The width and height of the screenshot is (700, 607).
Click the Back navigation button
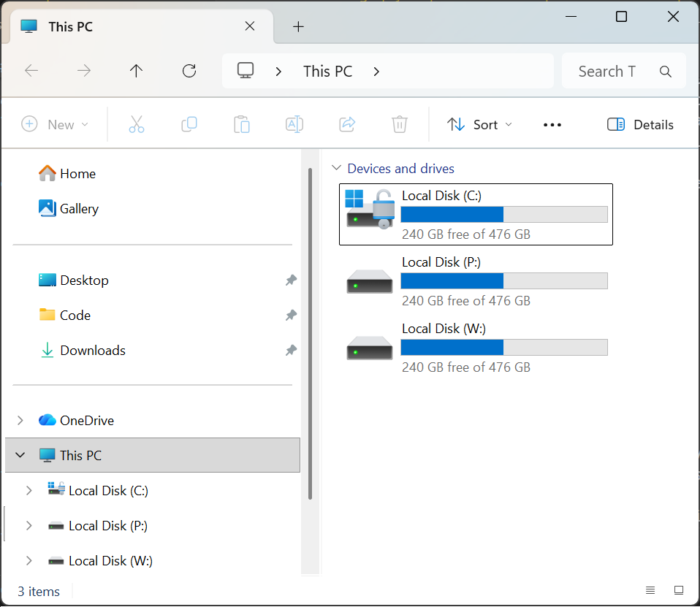31,71
